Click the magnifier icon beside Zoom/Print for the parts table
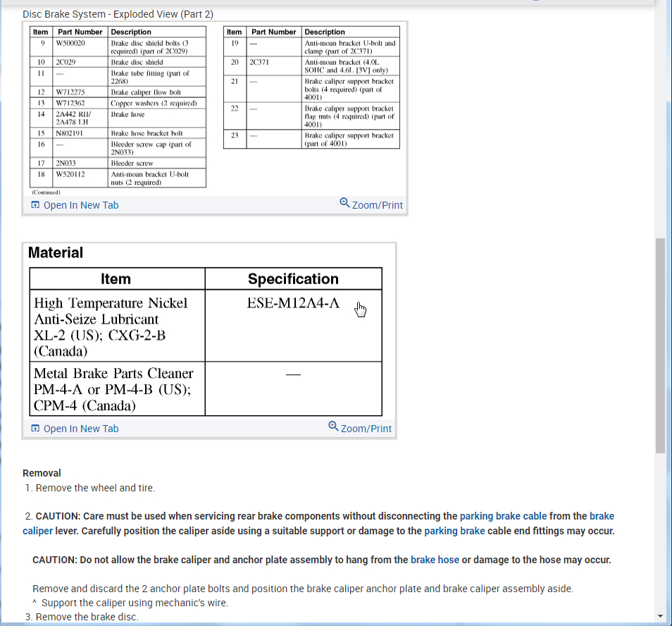The height and width of the screenshot is (626, 672). pyautogui.click(x=344, y=202)
